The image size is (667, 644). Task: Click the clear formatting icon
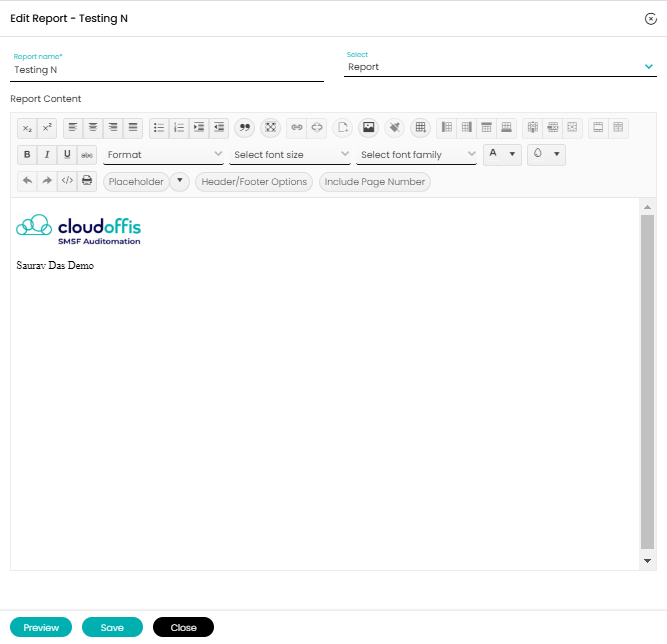(x=395, y=128)
